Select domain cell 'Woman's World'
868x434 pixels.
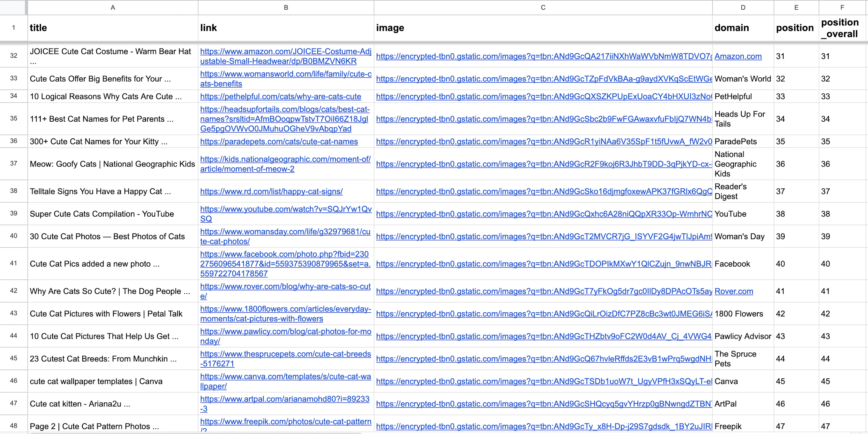tap(743, 78)
